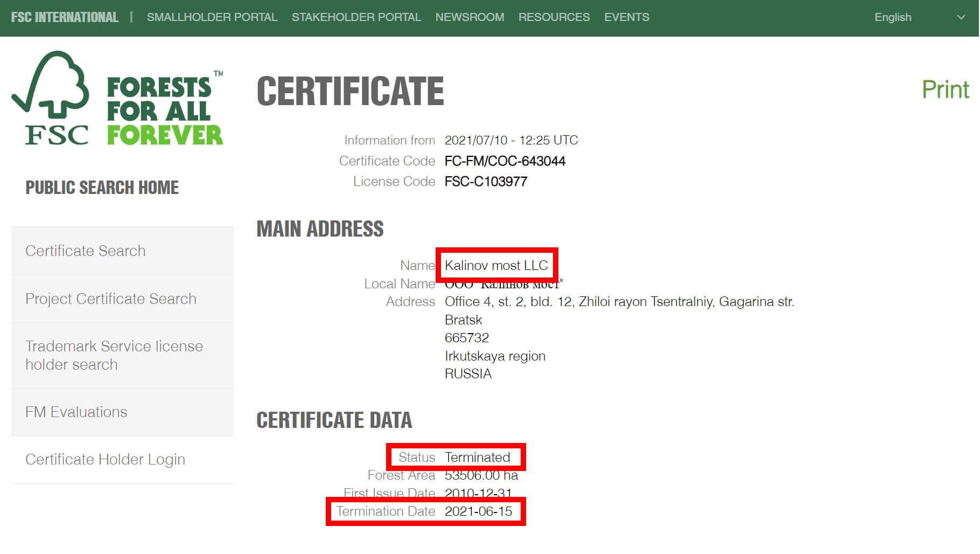This screenshot has width=980, height=554.
Task: Go to Public Search Home
Action: tap(102, 188)
